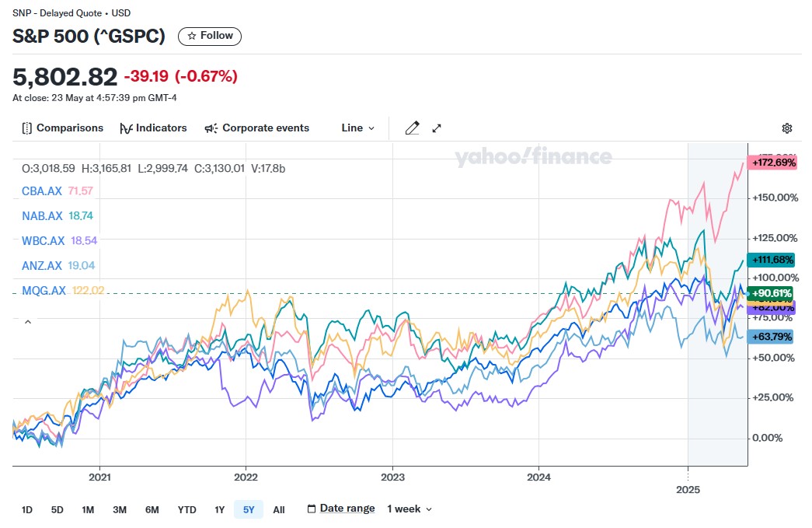812x528 pixels.
Task: Click the NAB.AX comparison ticker
Action: coord(42,216)
